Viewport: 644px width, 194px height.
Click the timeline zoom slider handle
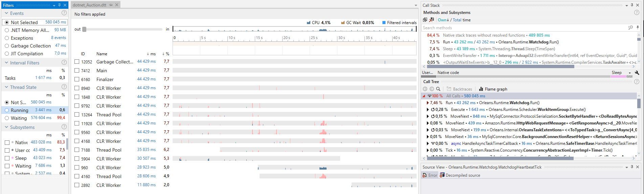click(x=84, y=29)
